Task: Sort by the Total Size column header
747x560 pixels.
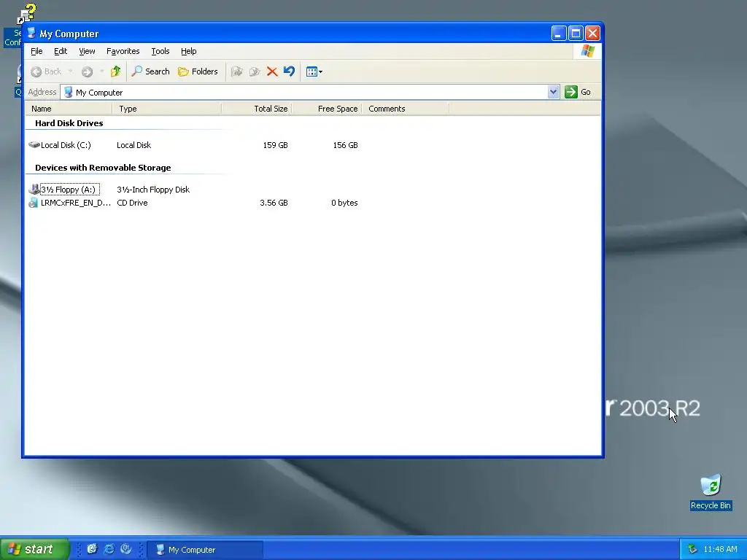Action: (x=258, y=109)
